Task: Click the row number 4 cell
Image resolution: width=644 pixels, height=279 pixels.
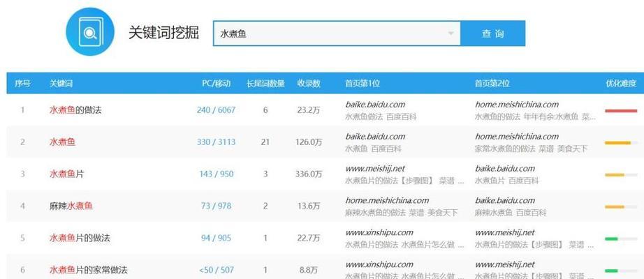Action: click(x=22, y=206)
